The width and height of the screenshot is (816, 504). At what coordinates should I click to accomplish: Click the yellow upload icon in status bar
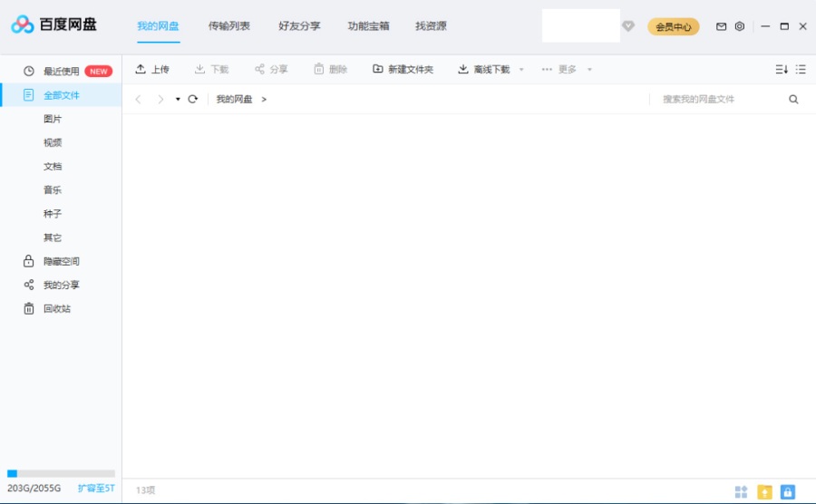(764, 491)
